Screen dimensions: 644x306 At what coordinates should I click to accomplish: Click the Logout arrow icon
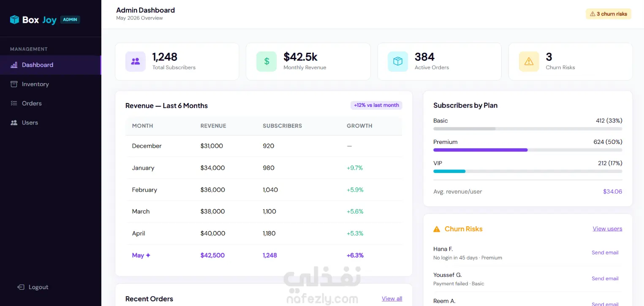21,287
